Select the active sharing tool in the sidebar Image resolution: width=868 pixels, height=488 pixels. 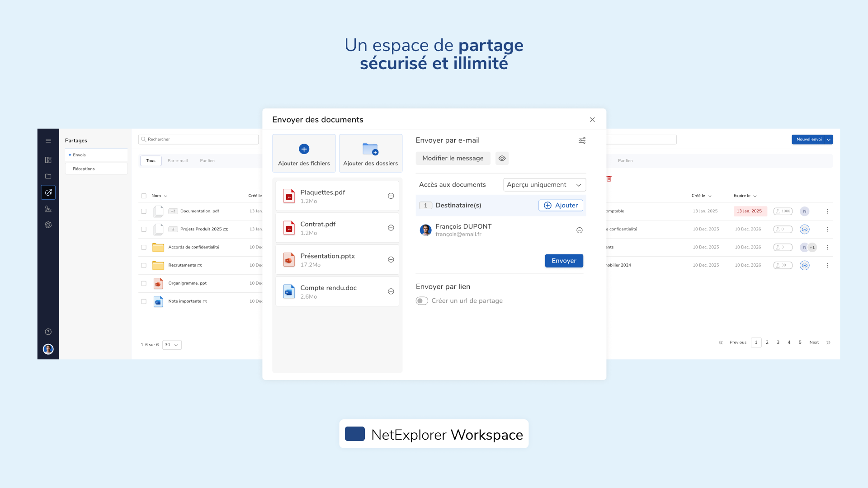(x=48, y=192)
